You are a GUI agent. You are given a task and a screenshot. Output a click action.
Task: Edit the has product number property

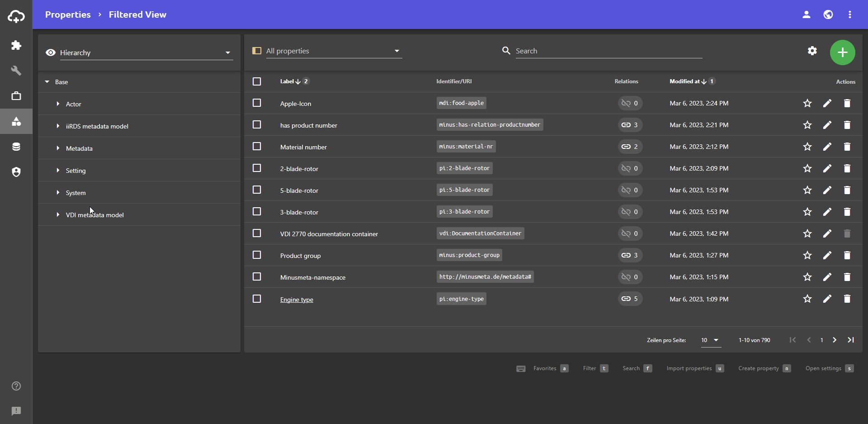pos(827,125)
